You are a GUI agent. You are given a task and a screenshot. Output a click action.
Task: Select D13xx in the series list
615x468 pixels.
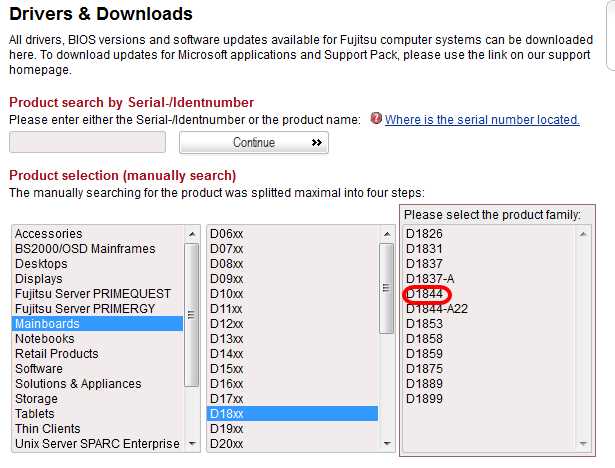(x=292, y=339)
